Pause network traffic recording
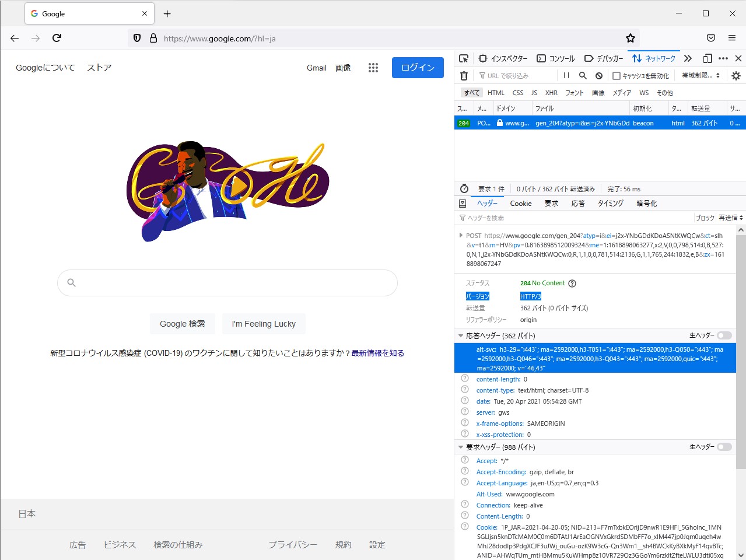 point(566,75)
